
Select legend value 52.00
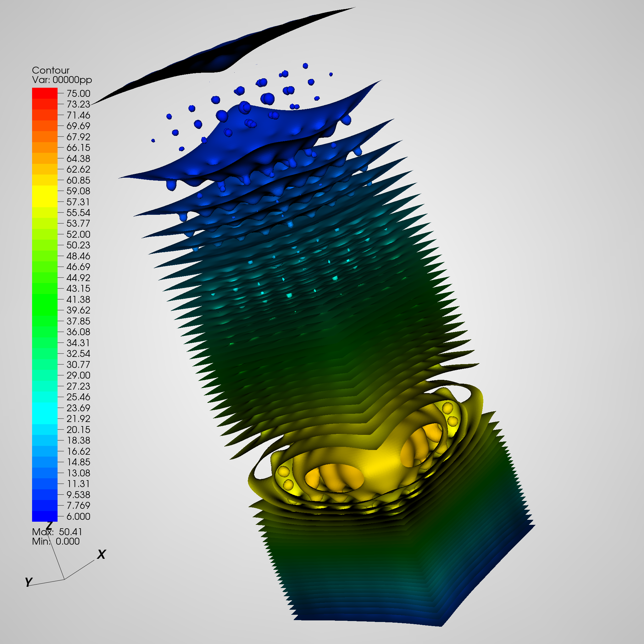click(78, 234)
